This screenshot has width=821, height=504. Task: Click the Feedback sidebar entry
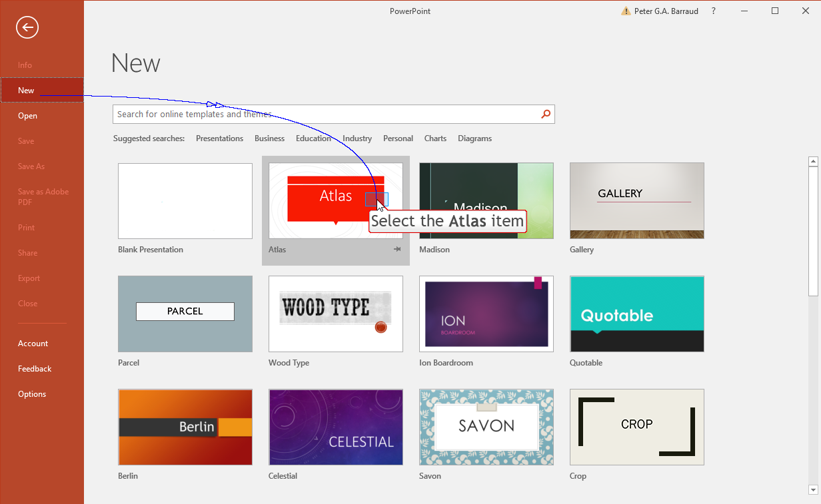tap(34, 368)
